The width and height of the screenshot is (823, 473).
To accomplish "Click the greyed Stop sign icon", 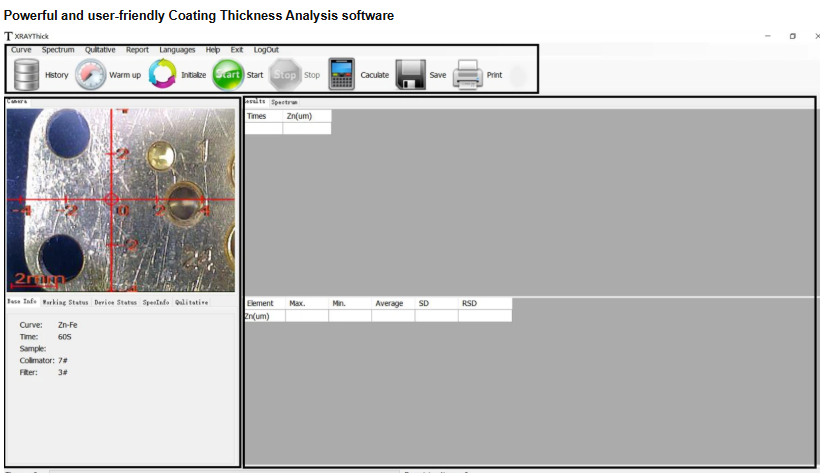I will (285, 75).
